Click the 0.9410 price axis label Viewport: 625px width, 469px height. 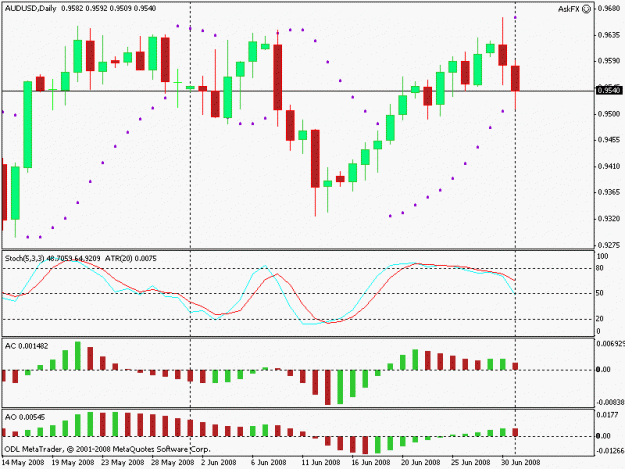(x=609, y=166)
